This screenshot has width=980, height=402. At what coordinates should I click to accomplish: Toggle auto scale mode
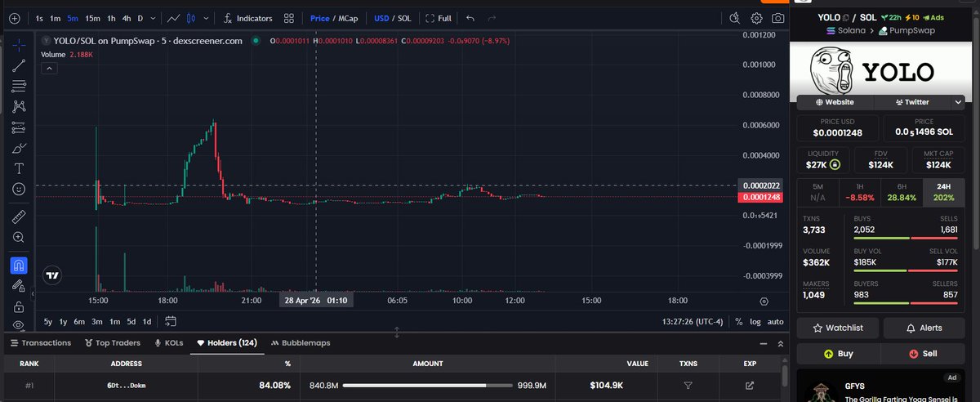pos(775,322)
